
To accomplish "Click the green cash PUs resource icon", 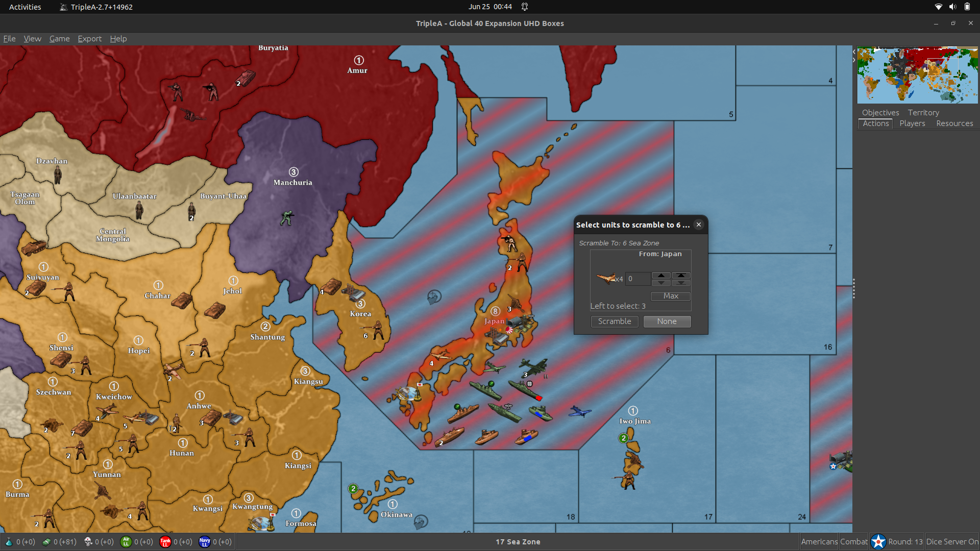I will click(46, 542).
